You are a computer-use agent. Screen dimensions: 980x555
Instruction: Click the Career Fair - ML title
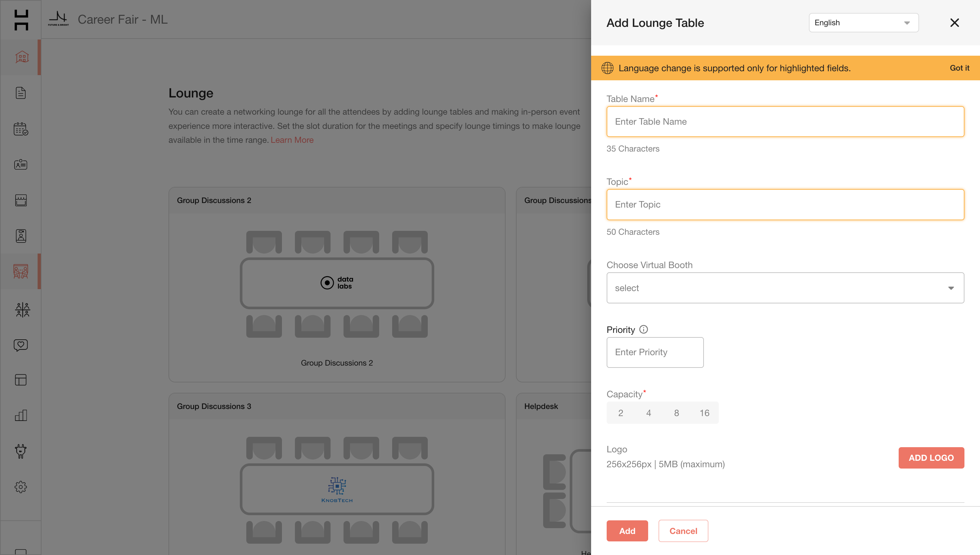click(122, 19)
